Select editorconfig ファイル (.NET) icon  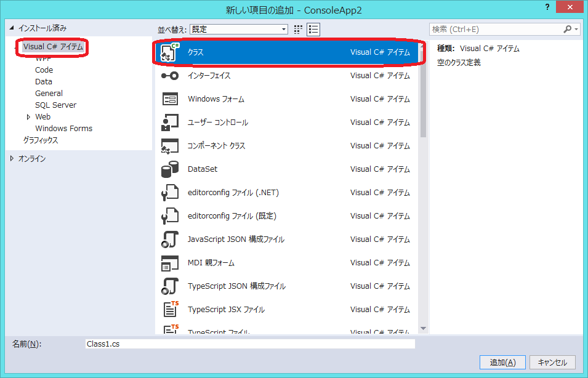[x=170, y=193]
